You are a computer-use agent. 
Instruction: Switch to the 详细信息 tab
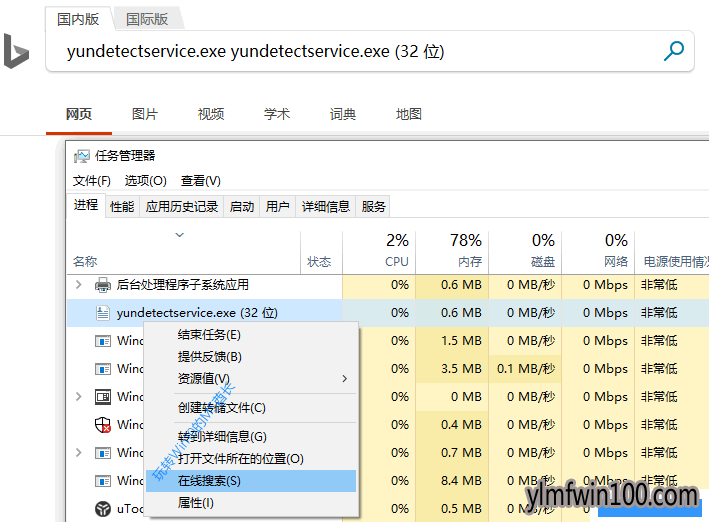point(326,207)
